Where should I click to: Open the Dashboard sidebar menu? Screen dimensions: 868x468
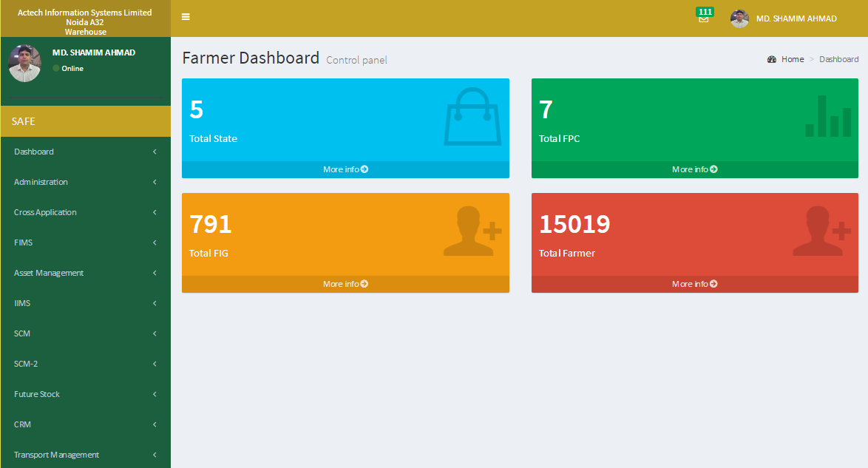point(86,152)
